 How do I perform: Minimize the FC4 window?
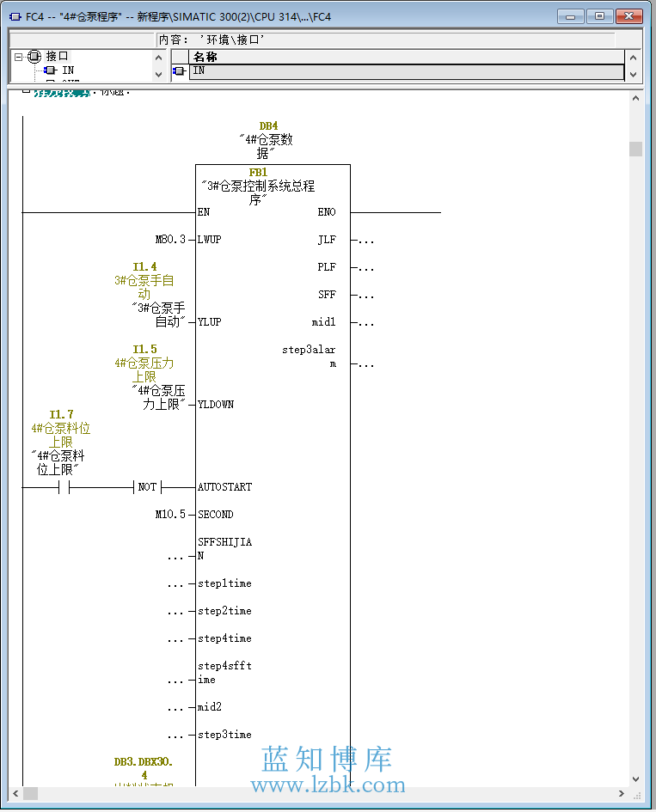(x=571, y=16)
